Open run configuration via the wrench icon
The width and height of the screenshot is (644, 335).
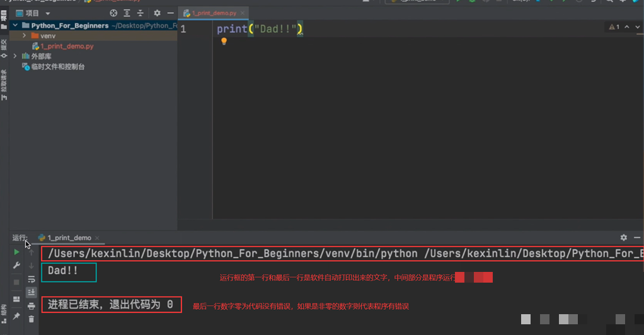pyautogui.click(x=16, y=266)
